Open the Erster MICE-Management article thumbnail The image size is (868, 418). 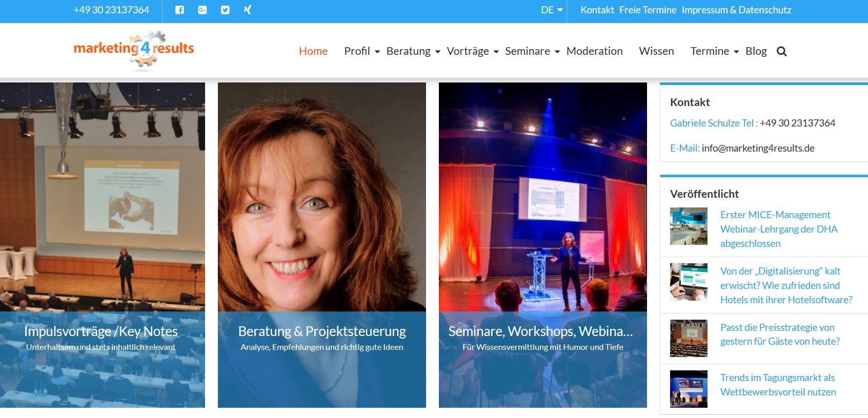689,226
